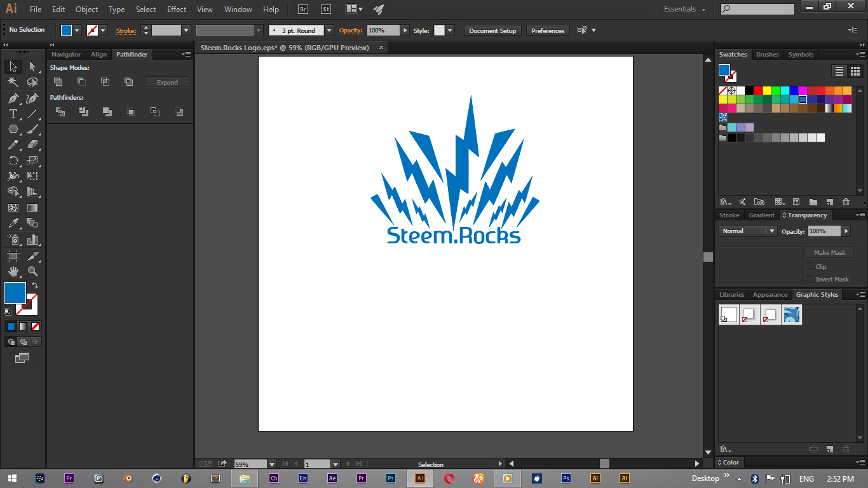The height and width of the screenshot is (488, 868).
Task: Enable the Invert Mask checkbox
Action: point(810,280)
